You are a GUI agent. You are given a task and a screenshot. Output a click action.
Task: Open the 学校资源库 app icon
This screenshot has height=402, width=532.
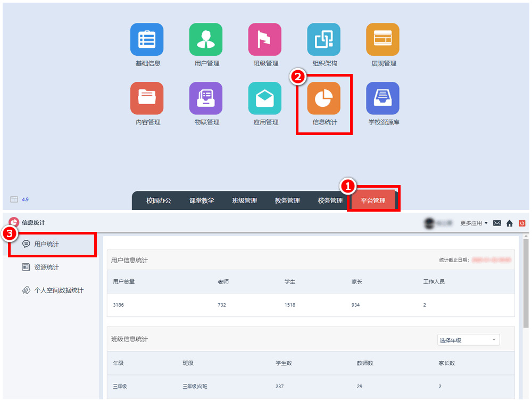(383, 98)
